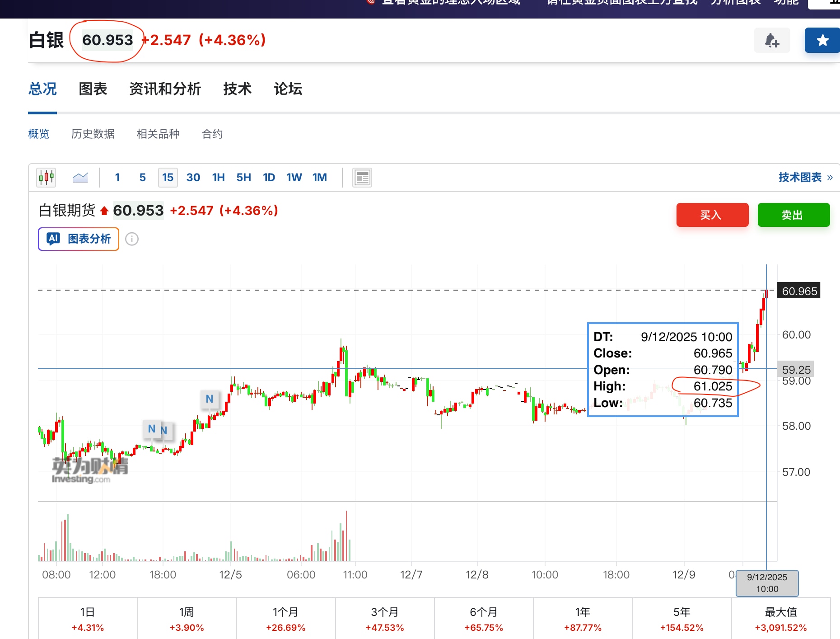The image size is (840, 639).
Task: Enable the 1D timeframe
Action: pos(268,177)
